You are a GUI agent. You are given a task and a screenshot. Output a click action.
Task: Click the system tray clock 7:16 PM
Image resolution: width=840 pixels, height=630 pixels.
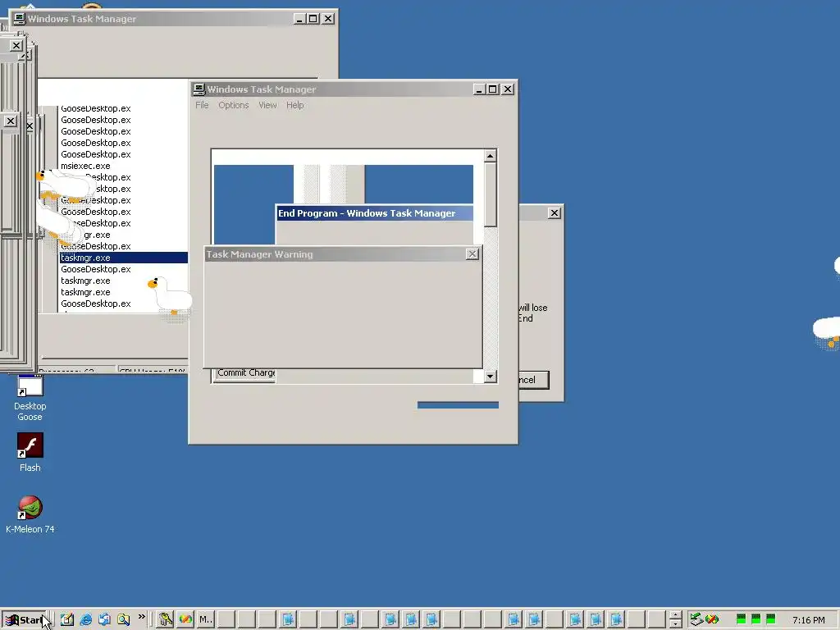(808, 620)
